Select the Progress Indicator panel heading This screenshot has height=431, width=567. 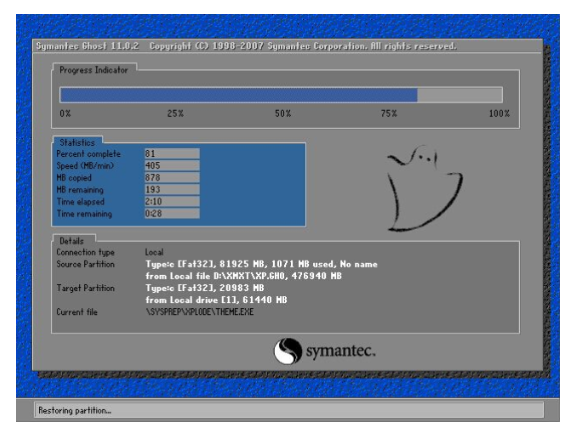94,70
